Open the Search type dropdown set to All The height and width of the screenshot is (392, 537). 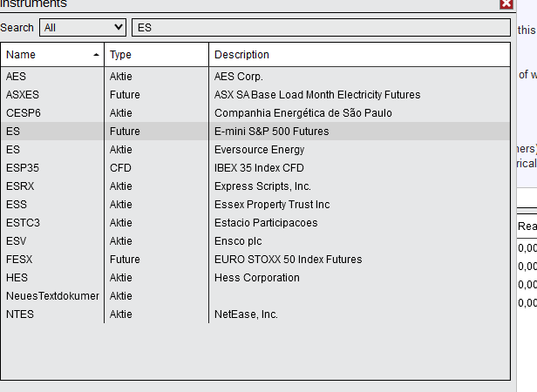[x=83, y=28]
